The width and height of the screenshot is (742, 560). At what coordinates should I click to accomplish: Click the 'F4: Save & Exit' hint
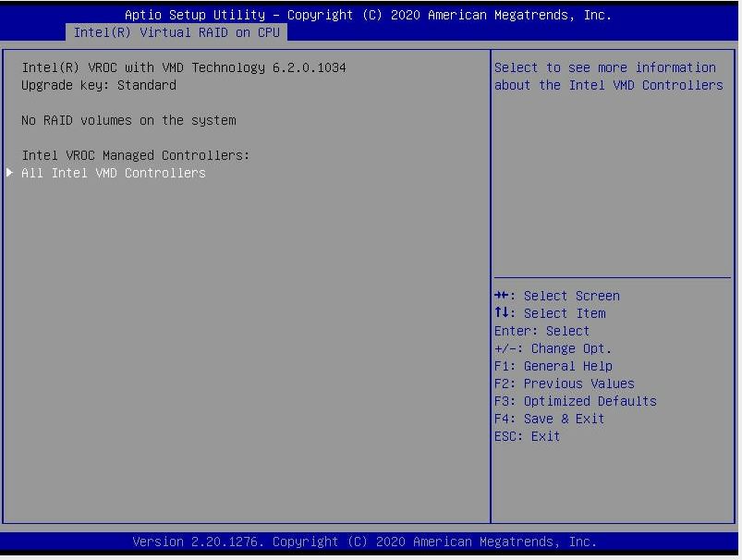(550, 419)
